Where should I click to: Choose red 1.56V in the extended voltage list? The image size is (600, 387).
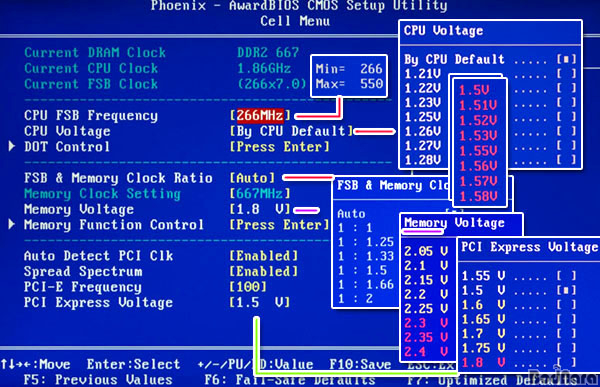click(478, 166)
